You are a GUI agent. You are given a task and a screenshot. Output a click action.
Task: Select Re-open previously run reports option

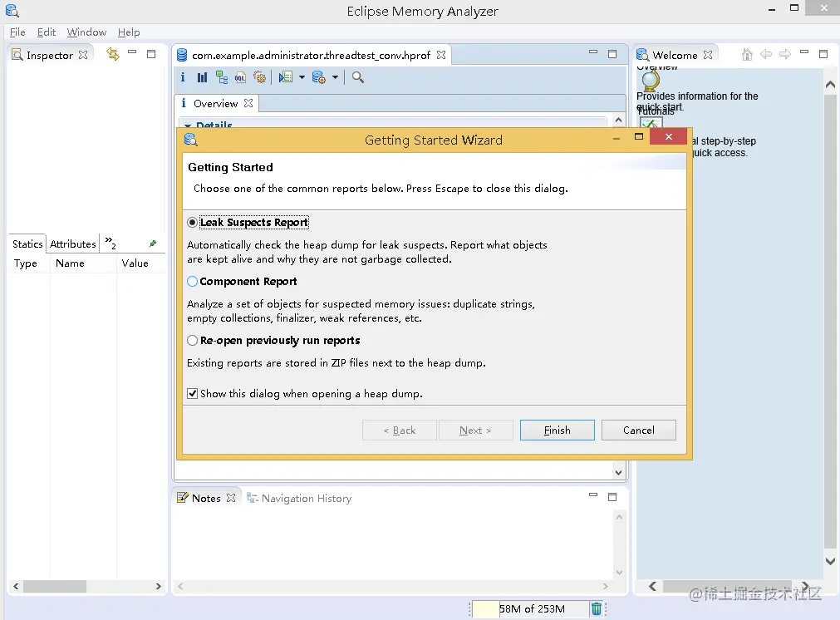(x=192, y=340)
